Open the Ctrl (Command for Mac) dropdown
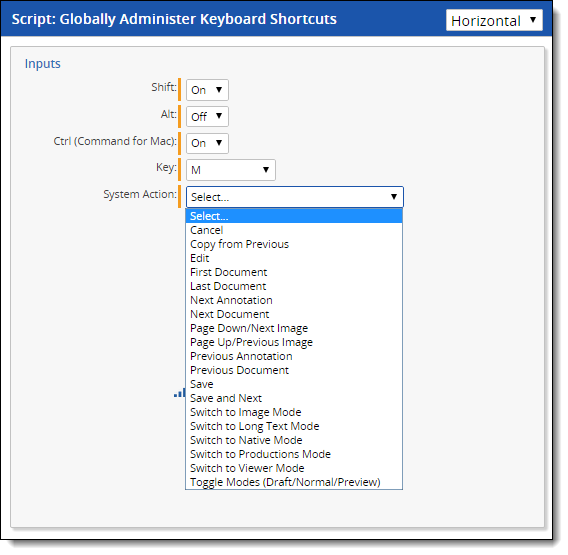Image resolution: width=568 pixels, height=555 pixels. 207,143
